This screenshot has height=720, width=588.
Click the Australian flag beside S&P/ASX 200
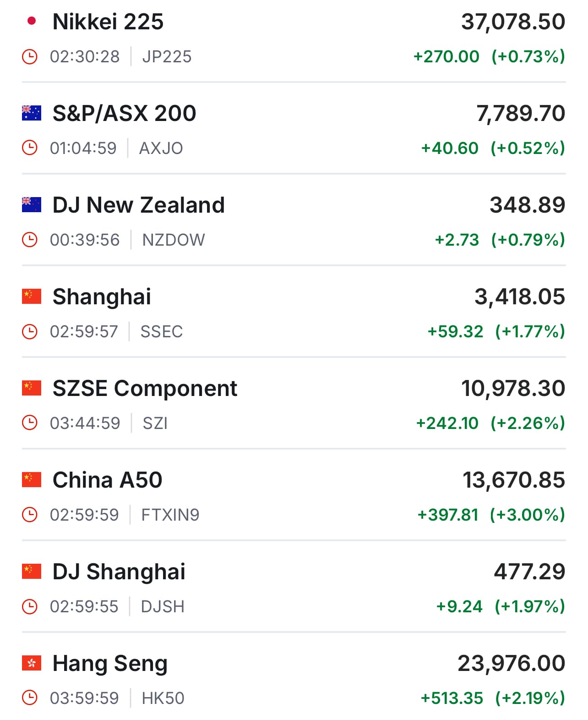point(32,113)
